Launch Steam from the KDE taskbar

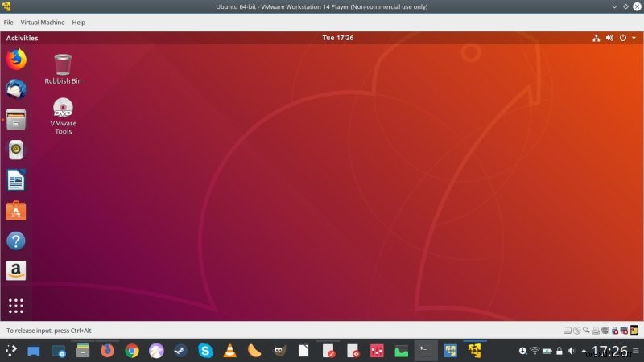(180, 351)
